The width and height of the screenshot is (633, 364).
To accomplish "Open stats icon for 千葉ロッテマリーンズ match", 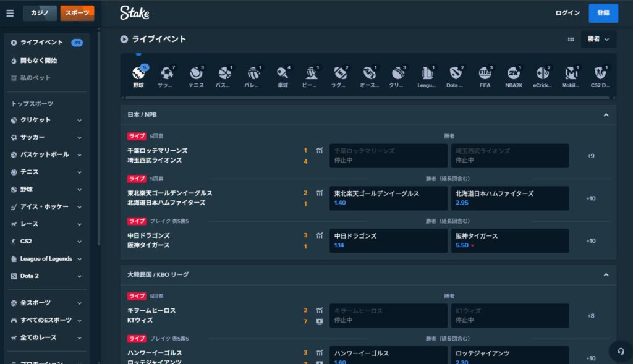I will pos(320,151).
